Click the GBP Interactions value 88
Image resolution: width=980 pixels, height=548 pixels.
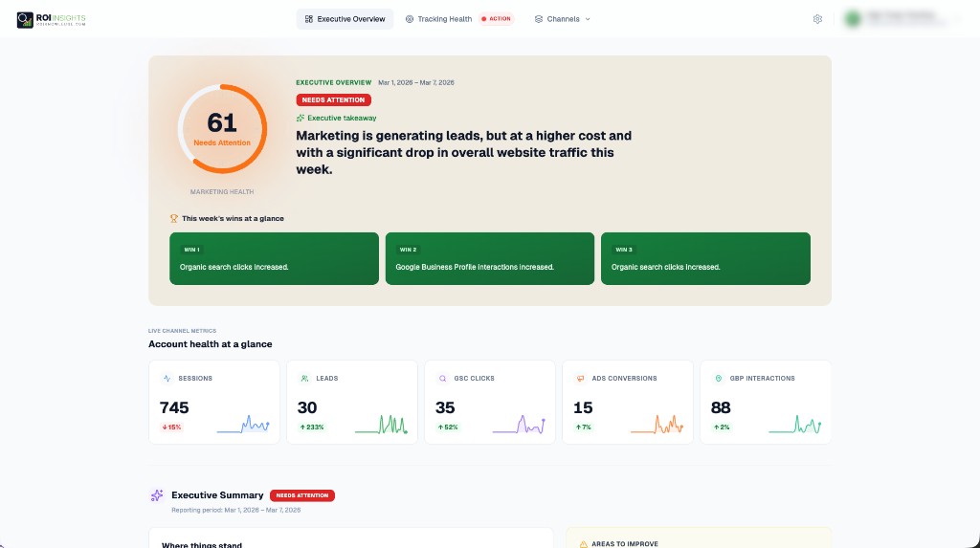coord(721,407)
